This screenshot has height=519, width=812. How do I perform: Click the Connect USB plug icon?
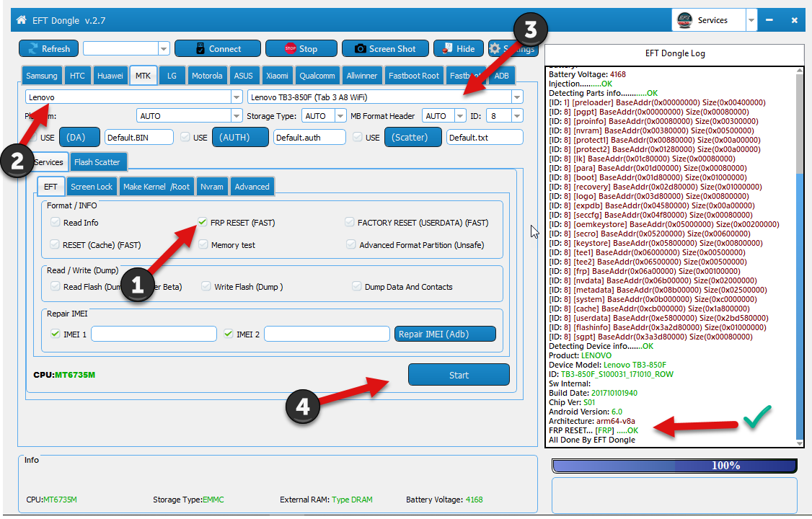click(200, 48)
